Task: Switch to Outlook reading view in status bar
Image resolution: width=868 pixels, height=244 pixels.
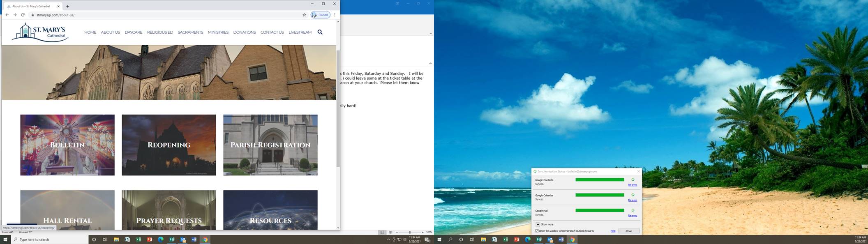Action: (390, 232)
